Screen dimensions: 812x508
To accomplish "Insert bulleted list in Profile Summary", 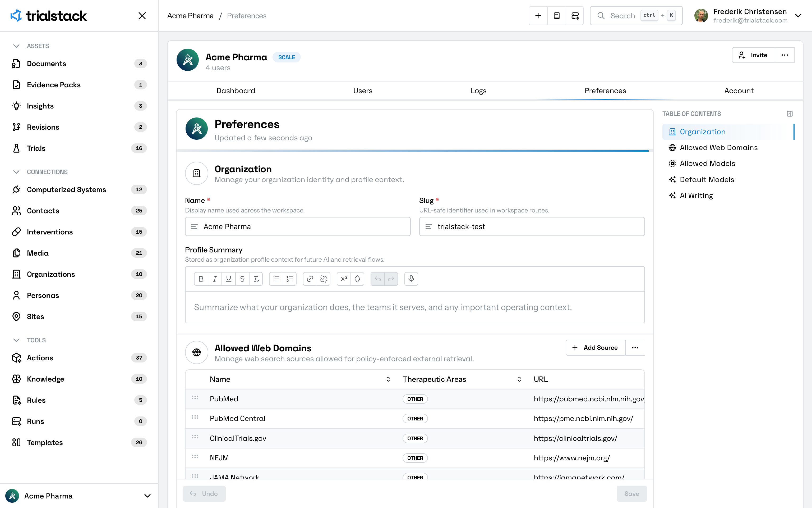I will [x=276, y=279].
